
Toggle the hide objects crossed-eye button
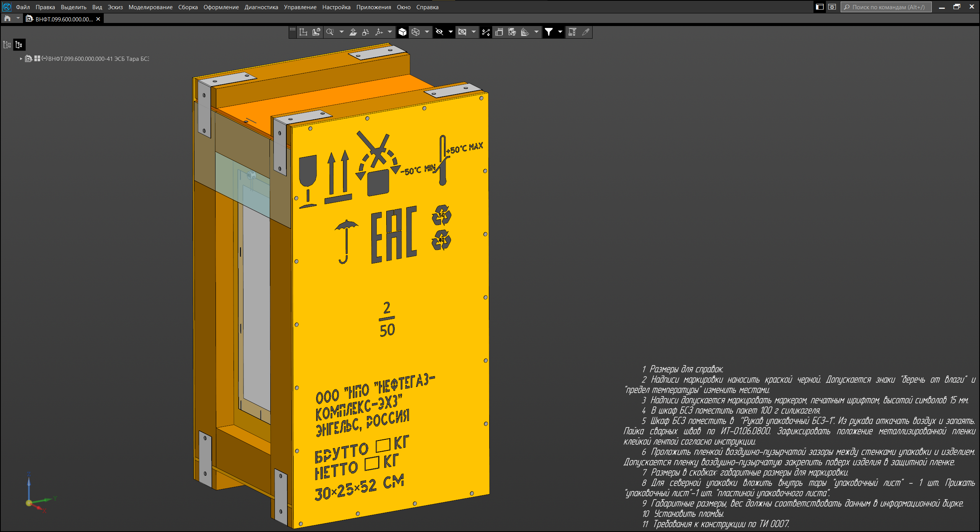439,32
